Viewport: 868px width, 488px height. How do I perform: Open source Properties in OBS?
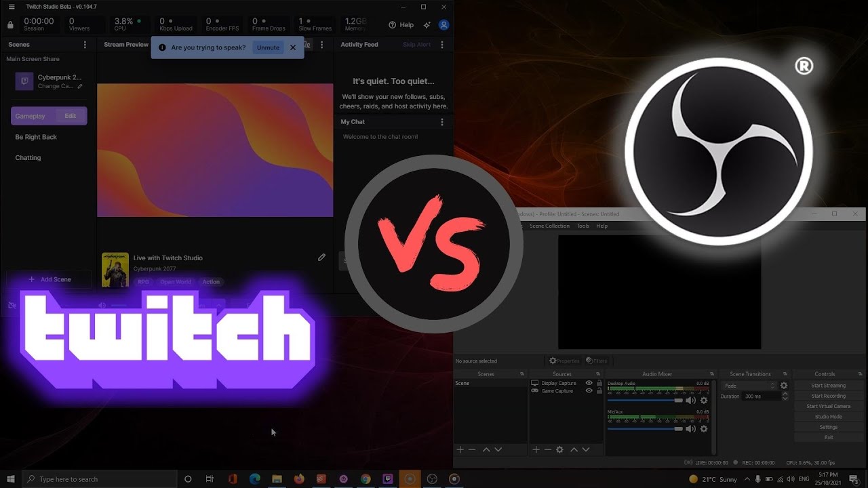564,361
